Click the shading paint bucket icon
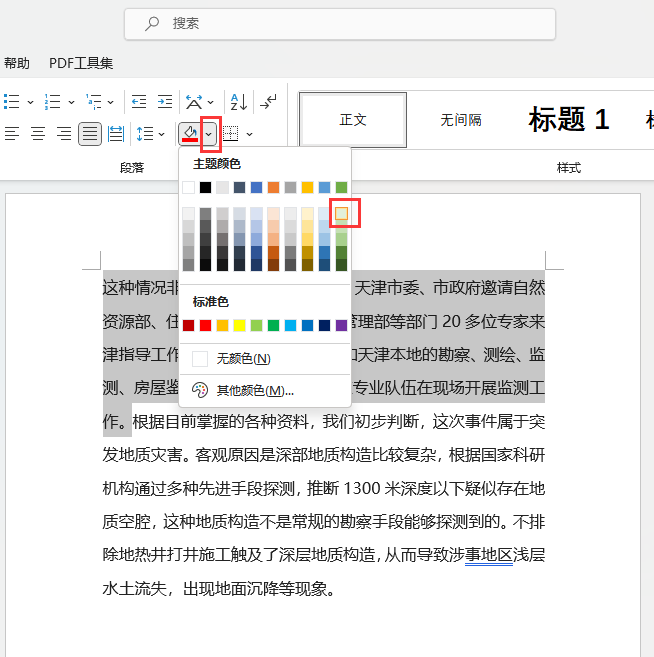The width and height of the screenshot is (654, 657). coord(190,134)
